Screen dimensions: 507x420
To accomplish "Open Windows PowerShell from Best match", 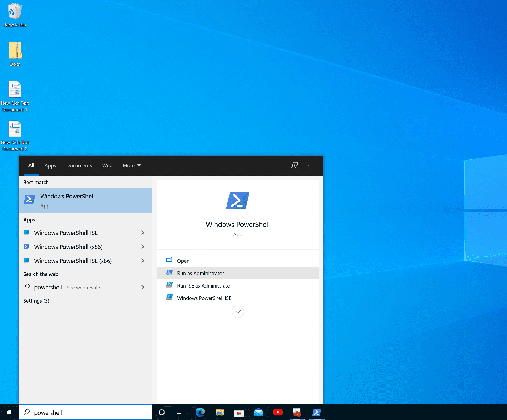I will point(67,200).
